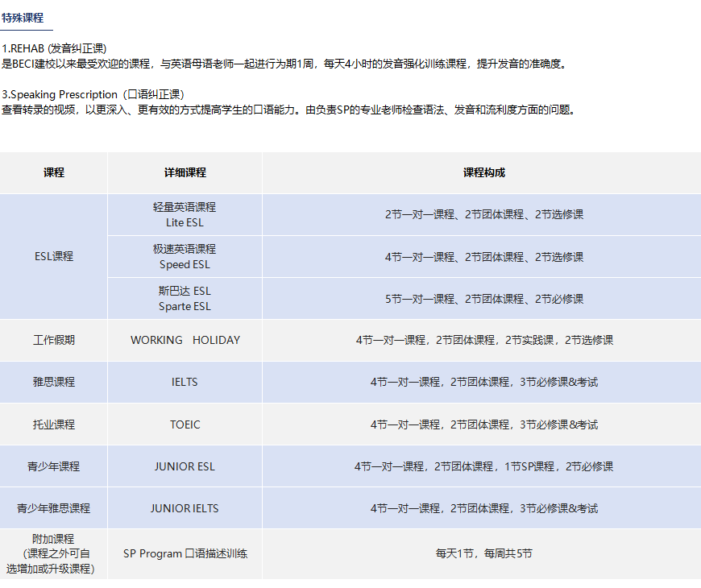Click the IELTS detailed course cell
Image resolution: width=701 pixels, height=588 pixels.
tap(185, 382)
